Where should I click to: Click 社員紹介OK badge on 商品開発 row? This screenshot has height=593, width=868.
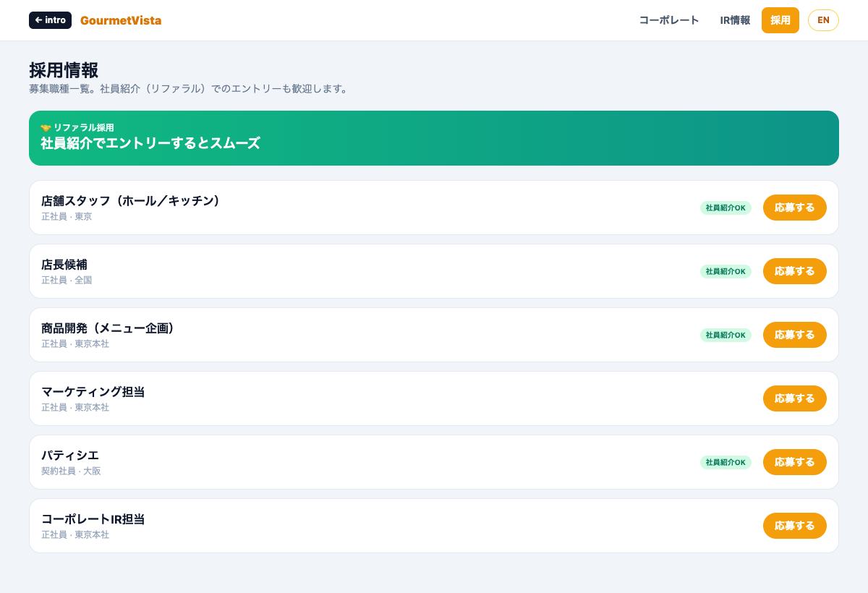726,335
